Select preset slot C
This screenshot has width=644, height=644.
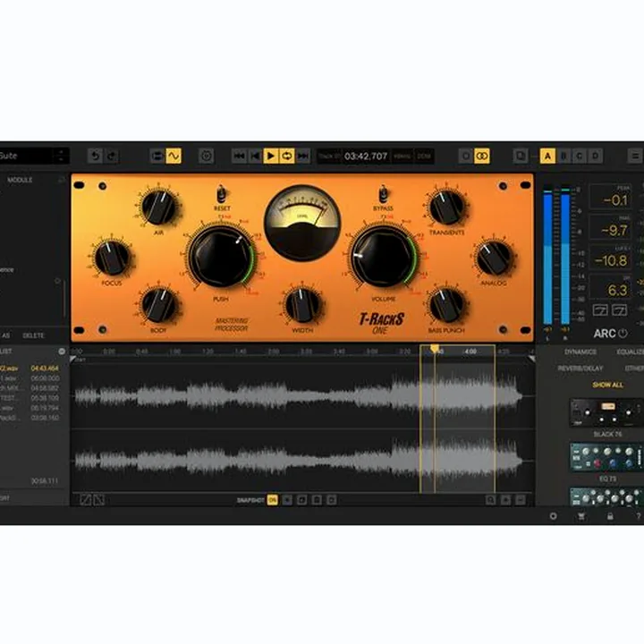coord(580,156)
